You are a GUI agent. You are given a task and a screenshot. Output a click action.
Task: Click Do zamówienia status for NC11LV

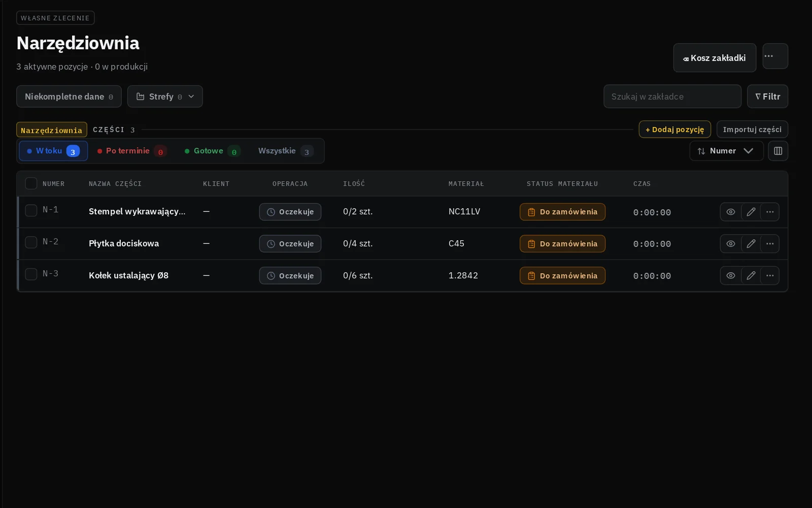[x=562, y=212]
